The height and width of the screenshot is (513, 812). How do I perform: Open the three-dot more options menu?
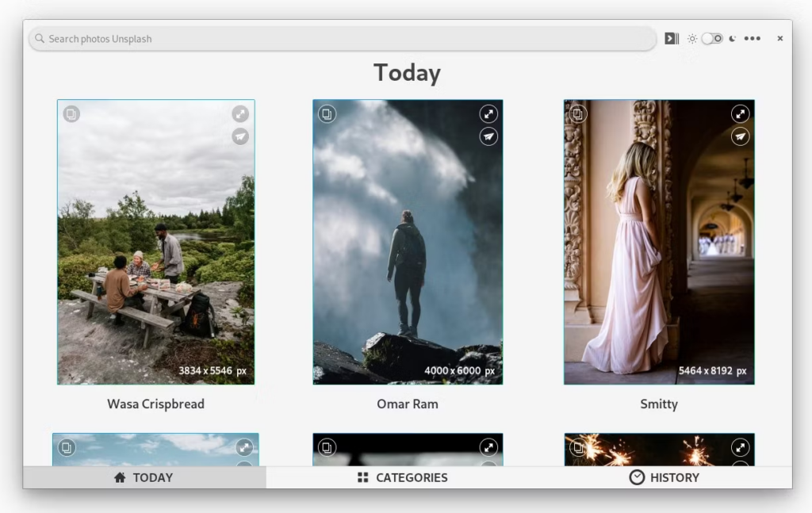[753, 38]
